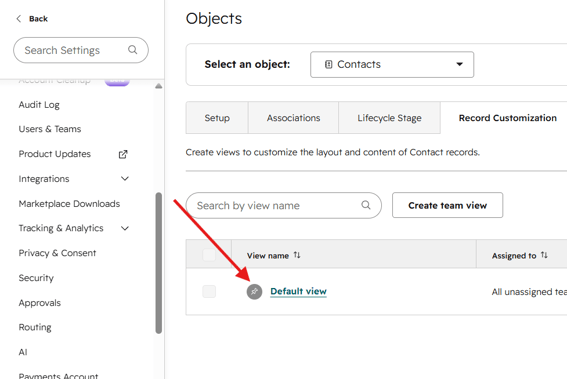This screenshot has width=567, height=379.
Task: Open AI settings in sidebar
Action: [23, 352]
